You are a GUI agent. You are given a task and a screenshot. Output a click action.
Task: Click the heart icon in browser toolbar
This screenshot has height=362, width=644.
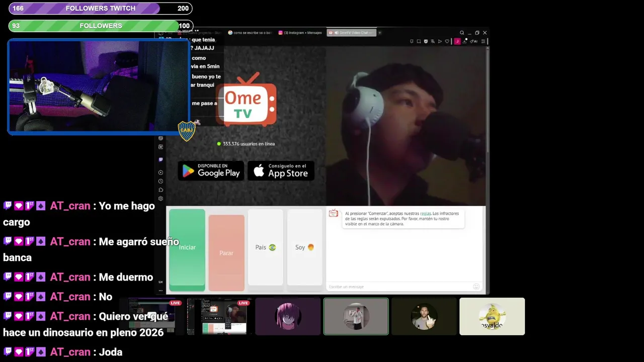pyautogui.click(x=447, y=41)
